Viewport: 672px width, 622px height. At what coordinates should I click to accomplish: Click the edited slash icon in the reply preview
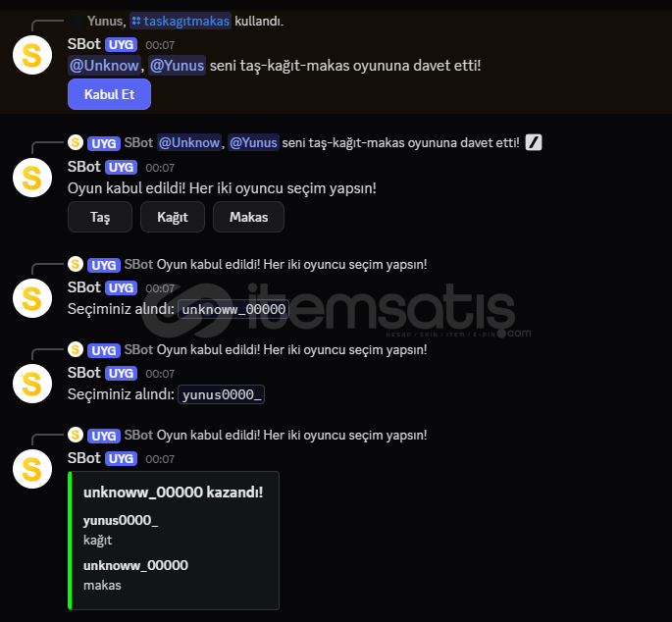pos(534,142)
